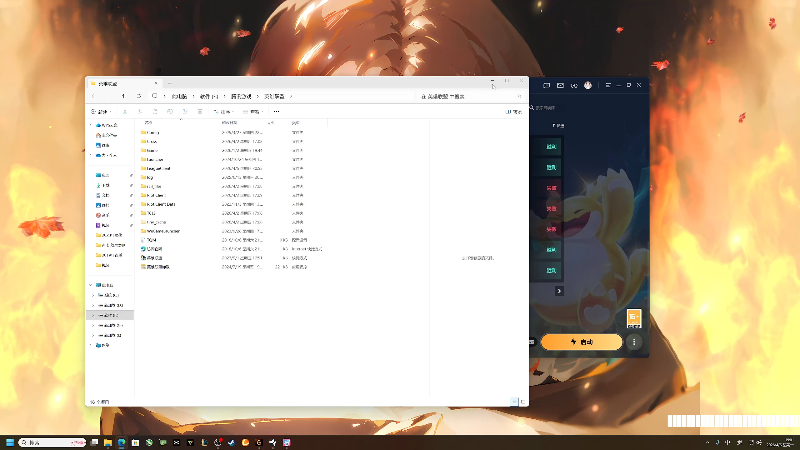Open the View dropdown in Explorer toolbar
The image size is (800, 450).
click(x=253, y=111)
